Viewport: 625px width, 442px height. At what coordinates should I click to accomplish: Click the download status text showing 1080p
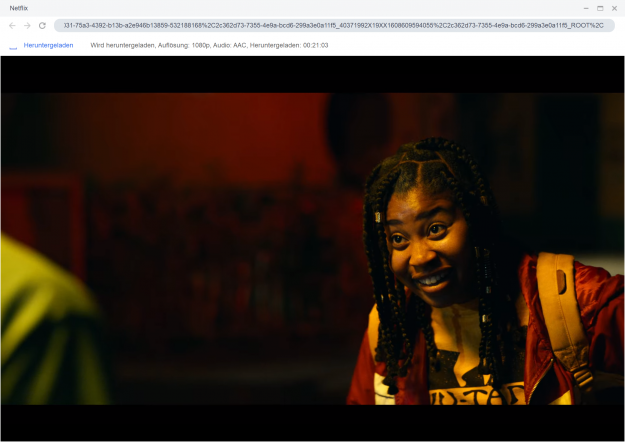pos(209,45)
